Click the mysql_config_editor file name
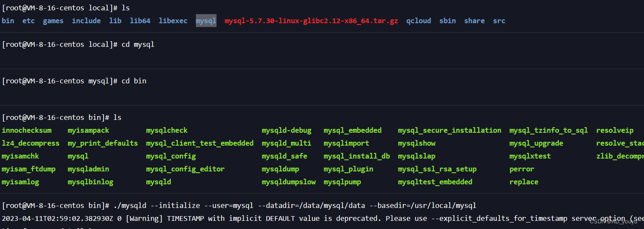The image size is (644, 229). click(185, 169)
